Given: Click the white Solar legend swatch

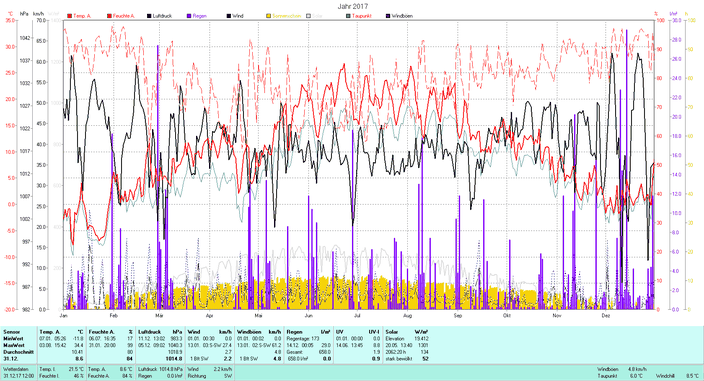Looking at the screenshot, I should (308, 16).
